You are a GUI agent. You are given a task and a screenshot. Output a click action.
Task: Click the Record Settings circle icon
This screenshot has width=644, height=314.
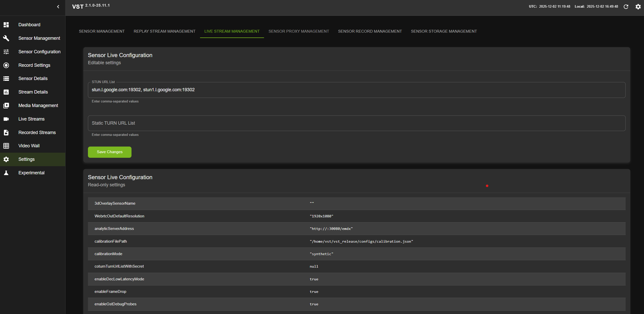pos(6,65)
